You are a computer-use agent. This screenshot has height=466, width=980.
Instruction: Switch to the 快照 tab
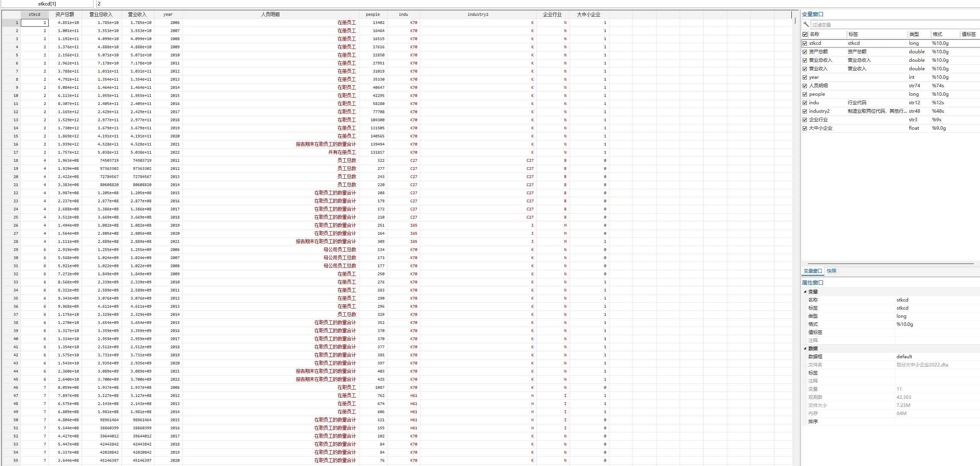[832, 271]
